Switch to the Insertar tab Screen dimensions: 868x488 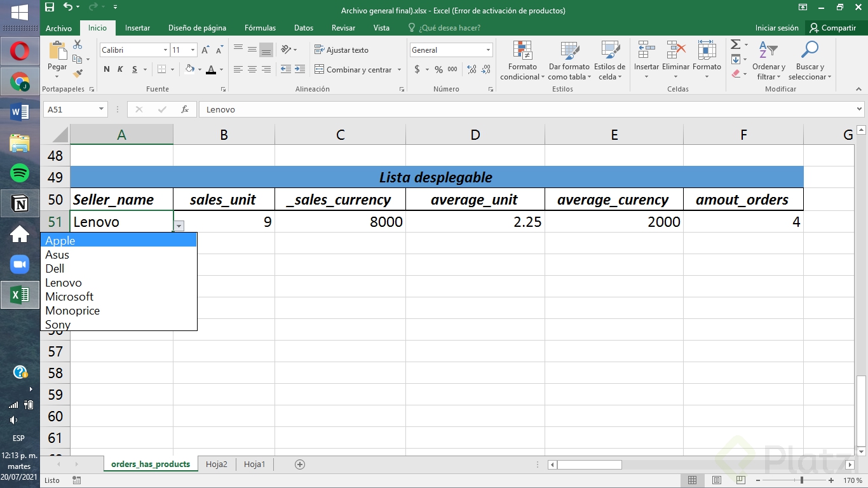tap(137, 28)
